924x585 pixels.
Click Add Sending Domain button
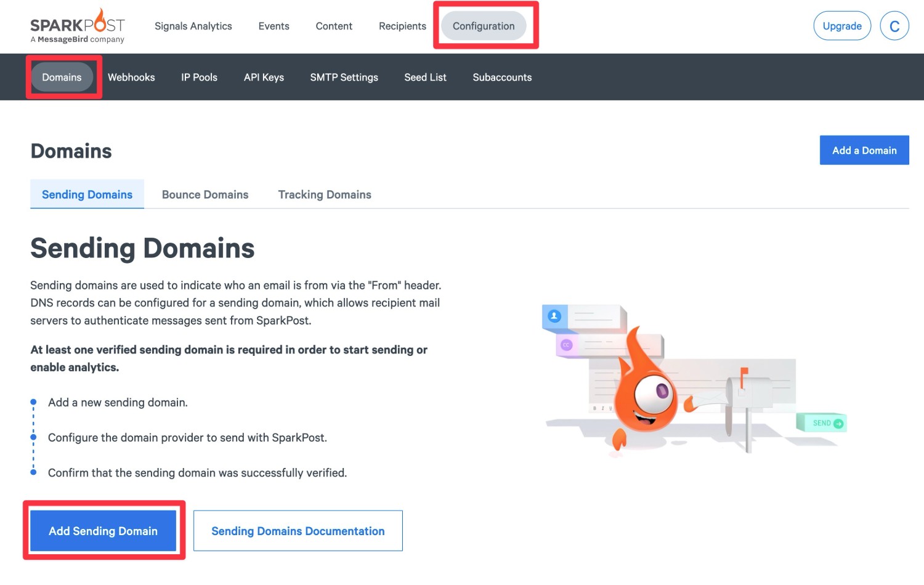(x=103, y=531)
